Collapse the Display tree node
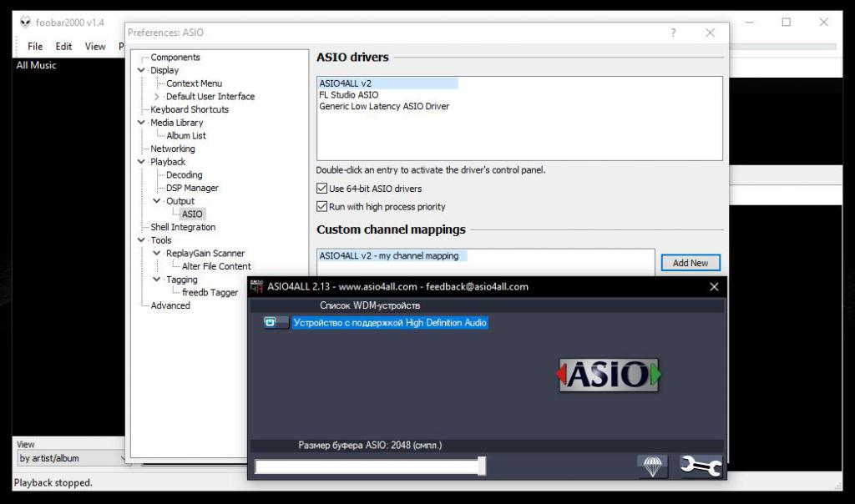 click(x=141, y=70)
